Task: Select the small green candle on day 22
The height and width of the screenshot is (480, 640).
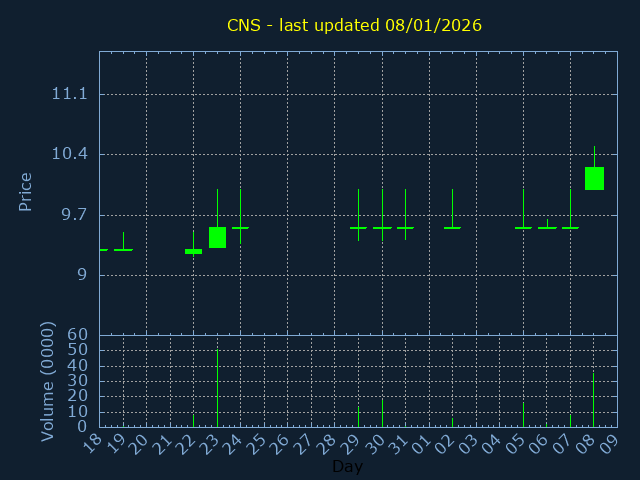Action: pyautogui.click(x=193, y=251)
